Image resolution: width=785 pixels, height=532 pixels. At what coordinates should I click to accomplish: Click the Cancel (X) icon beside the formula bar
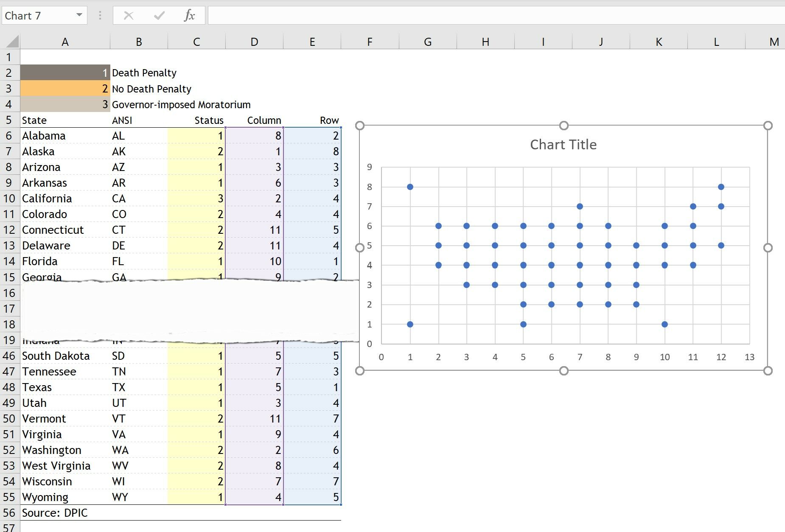pyautogui.click(x=129, y=16)
